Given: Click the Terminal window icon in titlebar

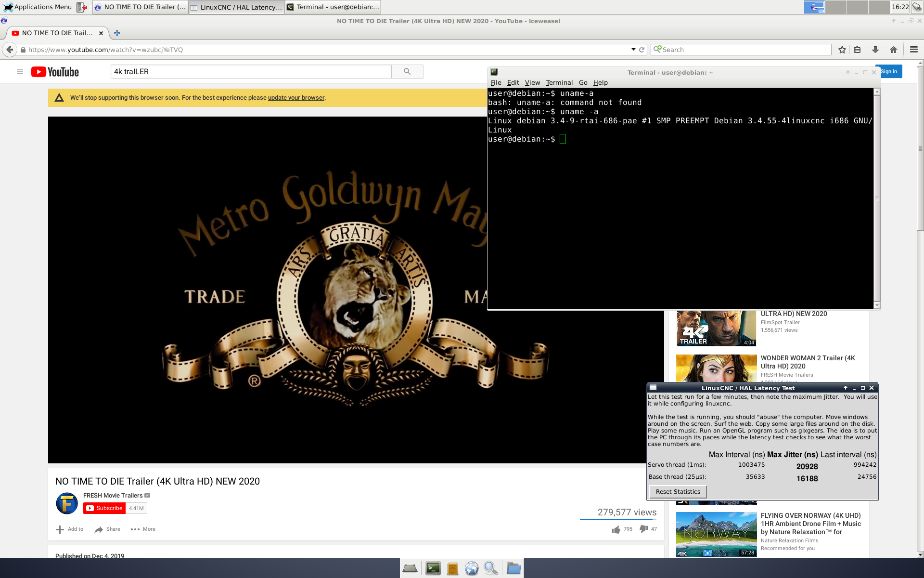Looking at the screenshot, I should [x=494, y=72].
